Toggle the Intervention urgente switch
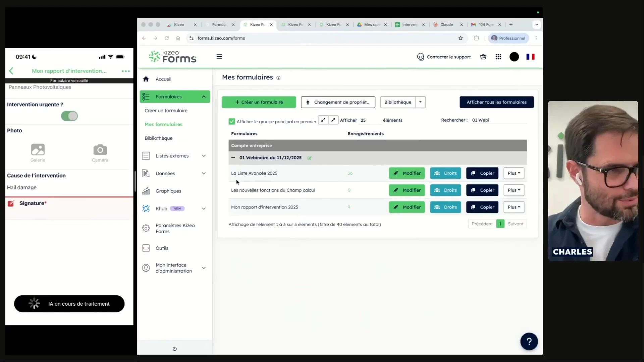Viewport: 644px width, 362px height. (x=69, y=116)
